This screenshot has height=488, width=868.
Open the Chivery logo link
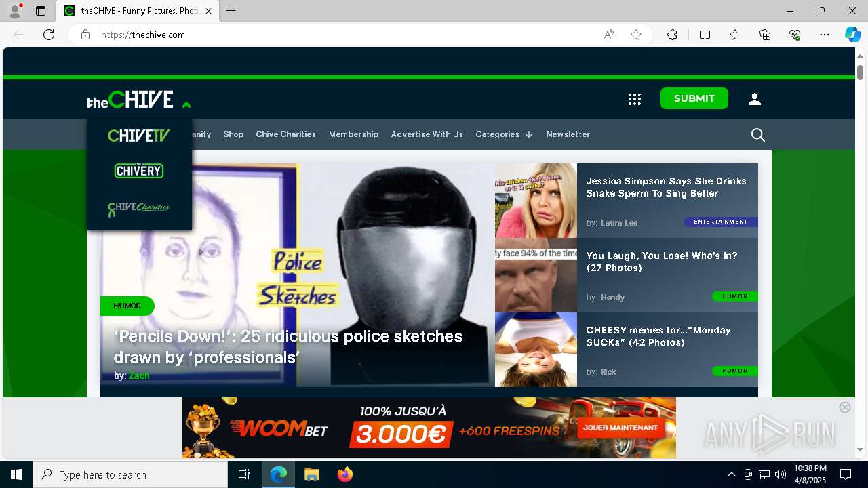pos(139,171)
